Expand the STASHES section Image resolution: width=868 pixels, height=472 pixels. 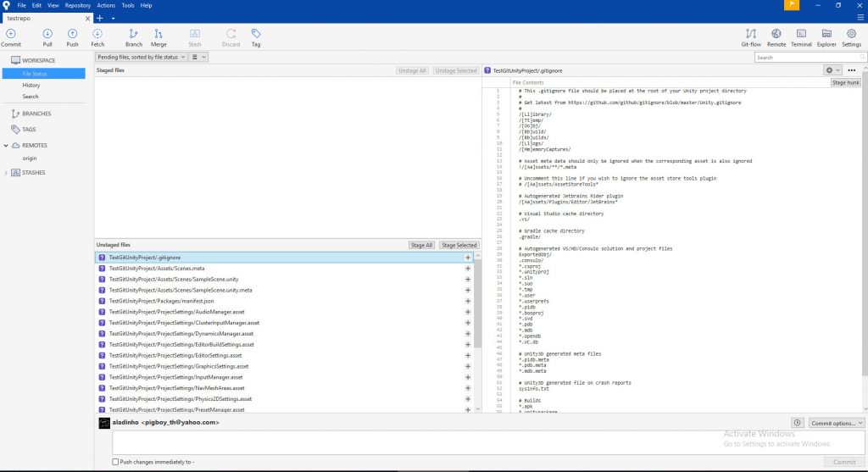pos(6,173)
